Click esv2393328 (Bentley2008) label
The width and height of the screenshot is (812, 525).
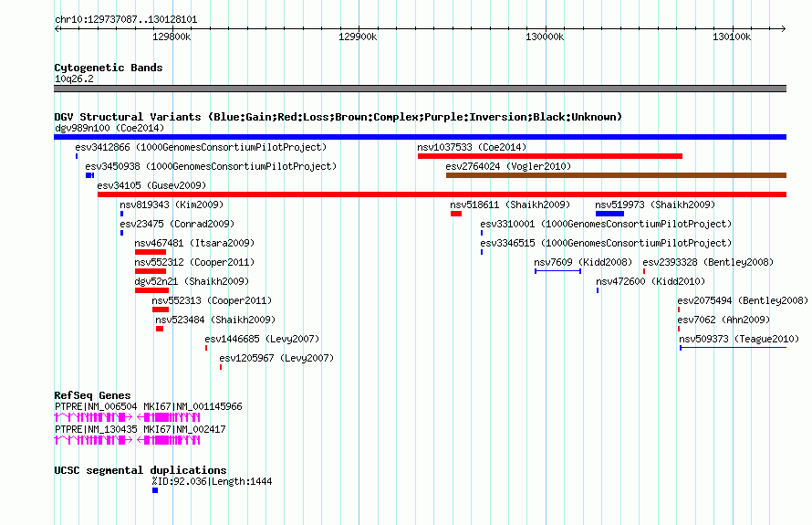708,262
